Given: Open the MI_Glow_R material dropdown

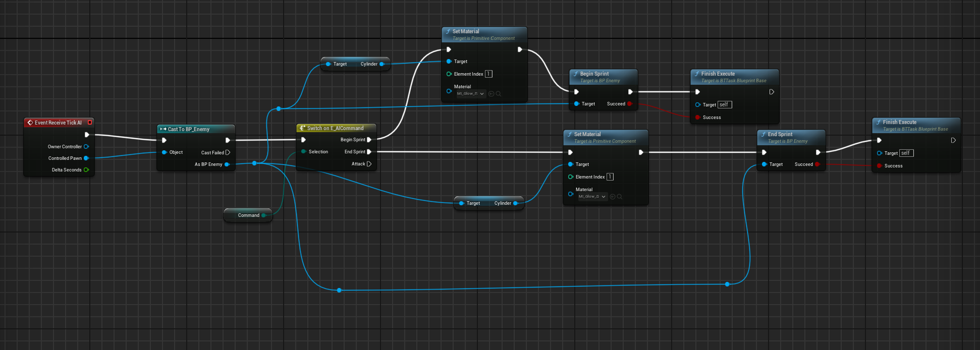Looking at the screenshot, I should 470,94.
